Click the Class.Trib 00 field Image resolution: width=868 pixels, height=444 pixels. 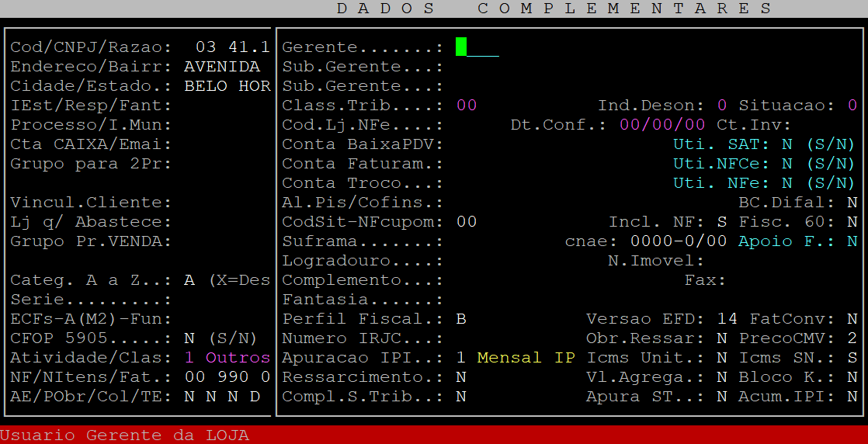coord(467,106)
